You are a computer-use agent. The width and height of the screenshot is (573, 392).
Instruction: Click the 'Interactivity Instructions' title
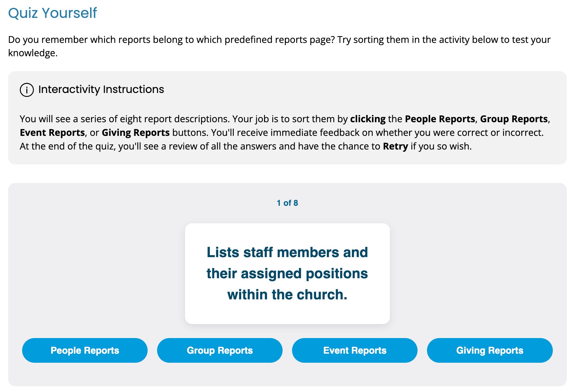pos(101,89)
